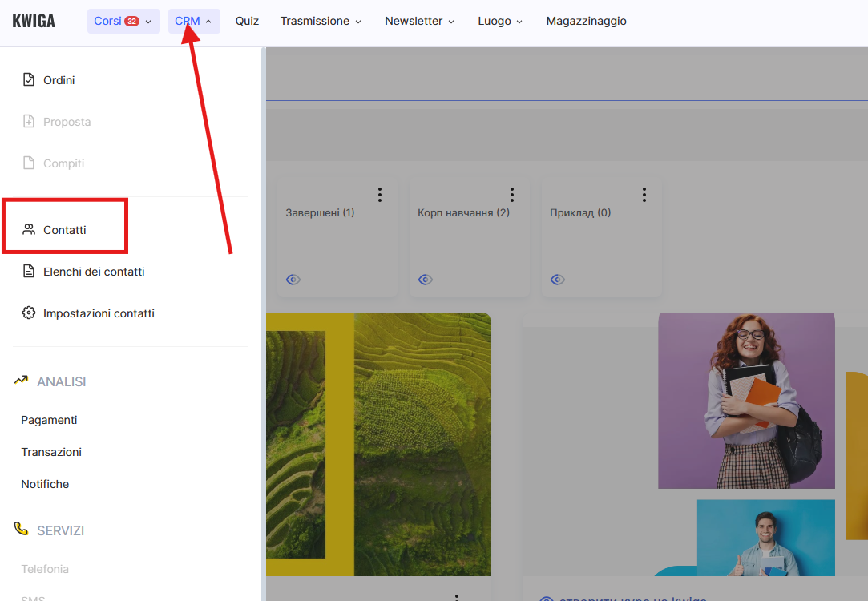Go to Magazzinaggio in top navigation
Viewport: 868px width, 601px height.
586,22
